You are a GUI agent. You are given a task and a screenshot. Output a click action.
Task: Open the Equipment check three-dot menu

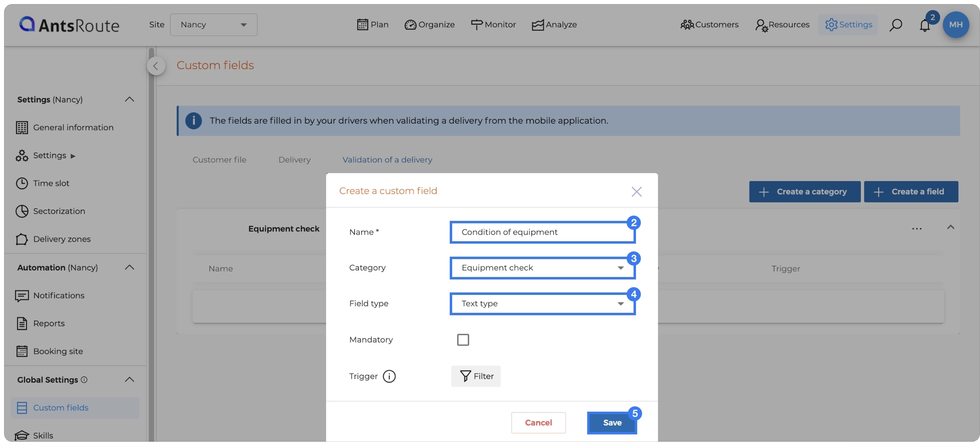click(917, 229)
